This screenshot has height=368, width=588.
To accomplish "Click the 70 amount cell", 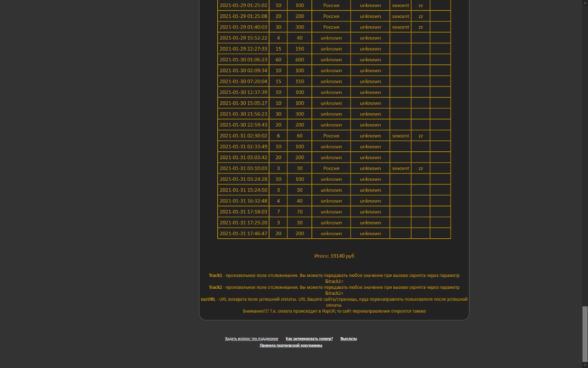I will (x=300, y=212).
